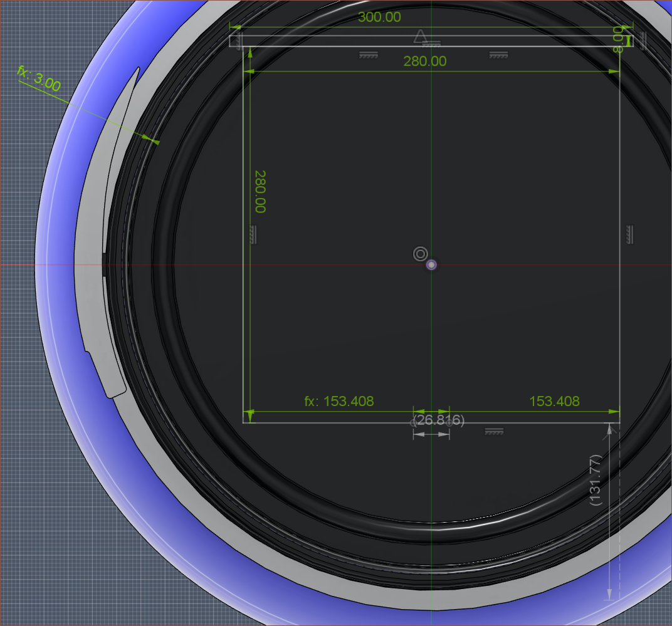The height and width of the screenshot is (626, 672).
Task: Click the 8.00 thickness dimension
Action: pos(619,39)
